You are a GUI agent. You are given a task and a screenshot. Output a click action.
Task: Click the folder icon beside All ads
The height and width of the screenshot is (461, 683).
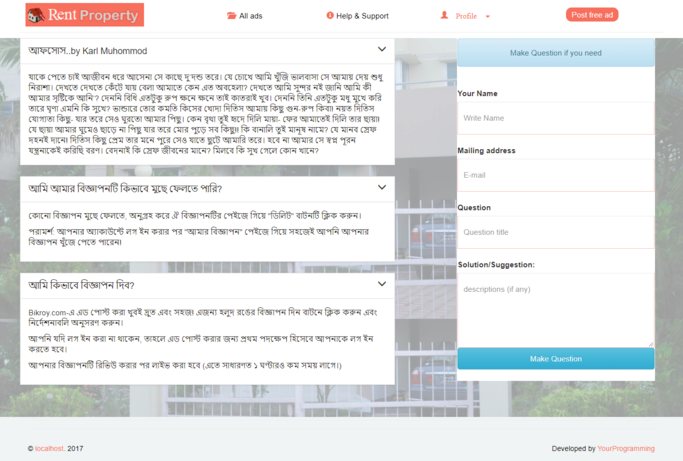[232, 16]
